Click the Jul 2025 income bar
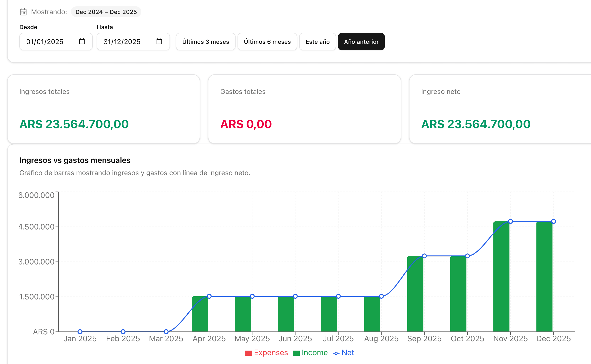This screenshot has width=591, height=364. pyautogui.click(x=329, y=314)
